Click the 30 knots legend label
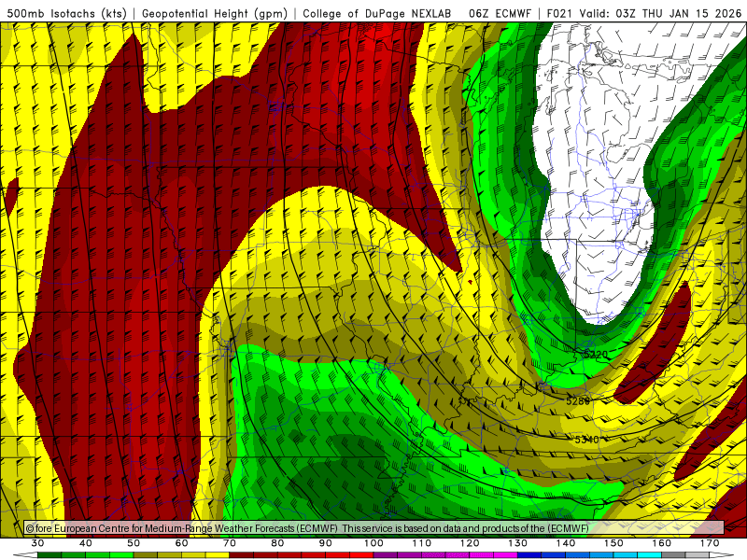Viewport: 747px width, 560px height. click(37, 543)
